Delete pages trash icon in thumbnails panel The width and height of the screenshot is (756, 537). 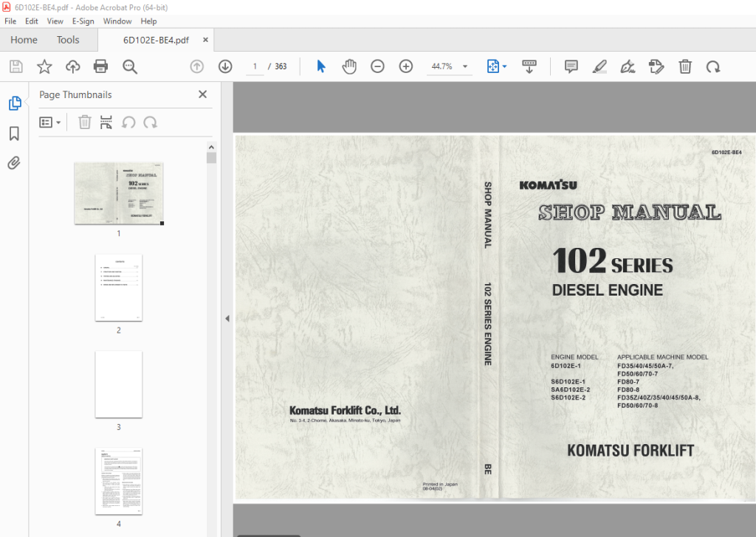84,122
